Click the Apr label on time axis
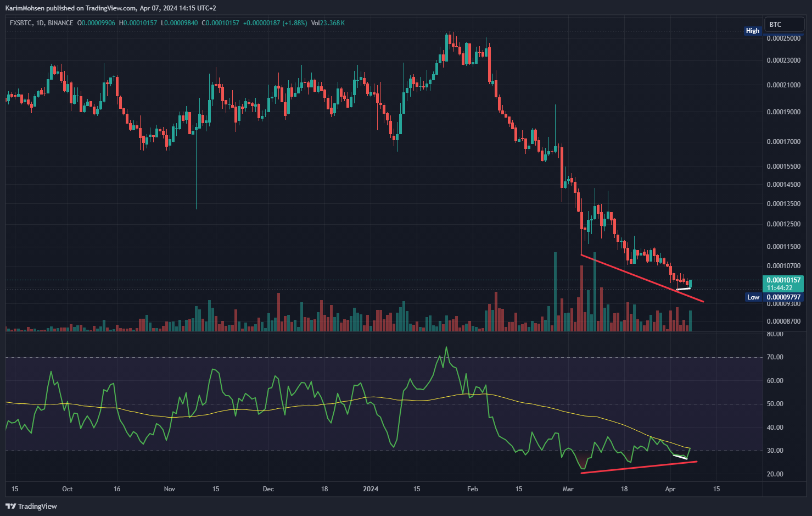812x516 pixels. [x=670, y=489]
